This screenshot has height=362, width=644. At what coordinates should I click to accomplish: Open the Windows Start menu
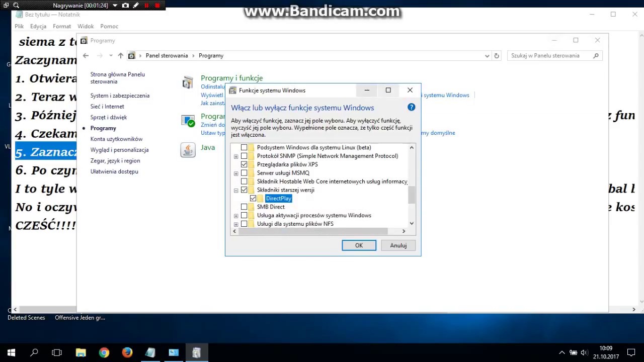[11, 352]
